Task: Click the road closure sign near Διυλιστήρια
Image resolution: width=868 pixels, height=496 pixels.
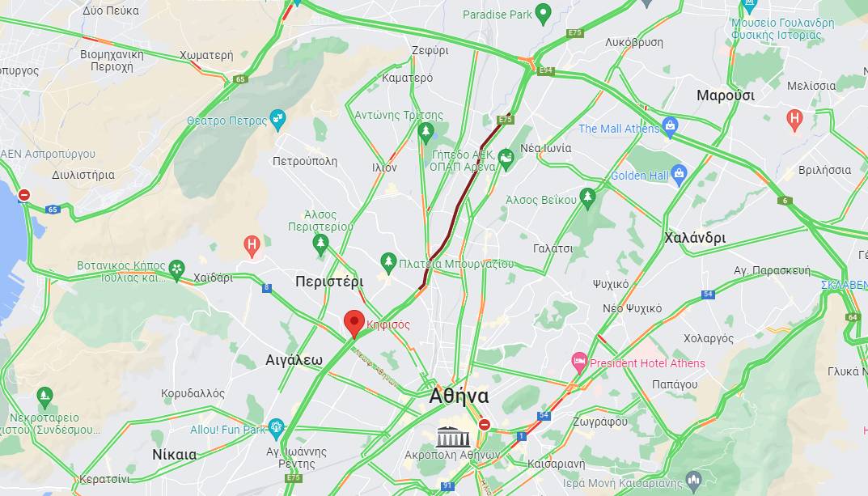Action: tap(23, 195)
